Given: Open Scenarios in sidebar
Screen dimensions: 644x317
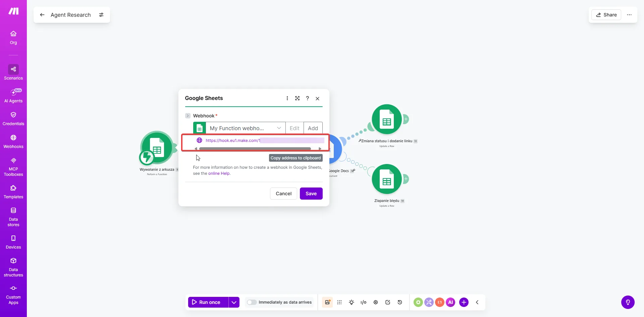Looking at the screenshot, I should tap(13, 72).
